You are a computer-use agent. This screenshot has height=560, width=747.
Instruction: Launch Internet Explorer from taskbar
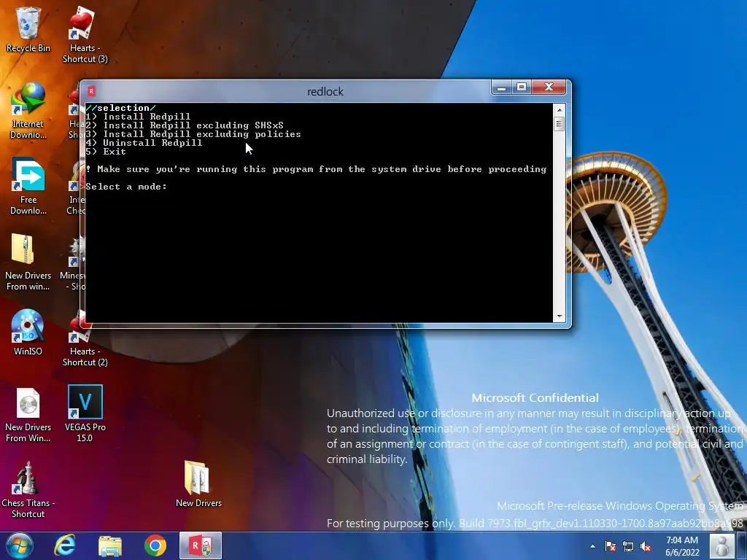64,545
